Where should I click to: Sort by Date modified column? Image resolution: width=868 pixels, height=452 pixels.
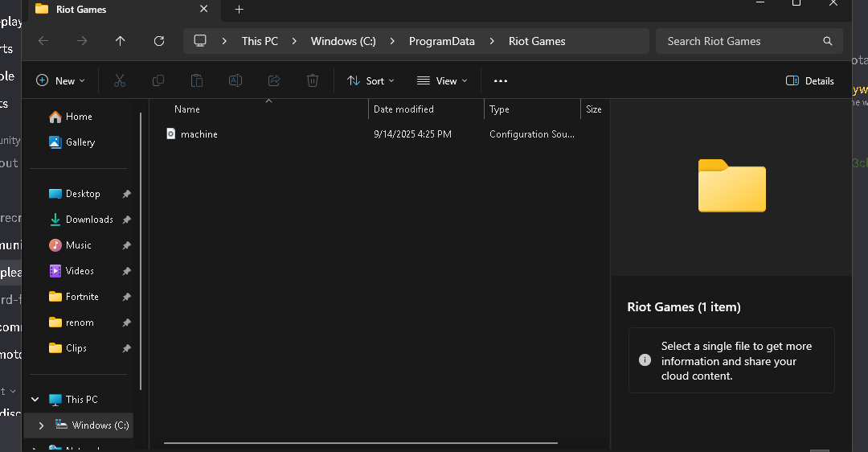click(403, 109)
